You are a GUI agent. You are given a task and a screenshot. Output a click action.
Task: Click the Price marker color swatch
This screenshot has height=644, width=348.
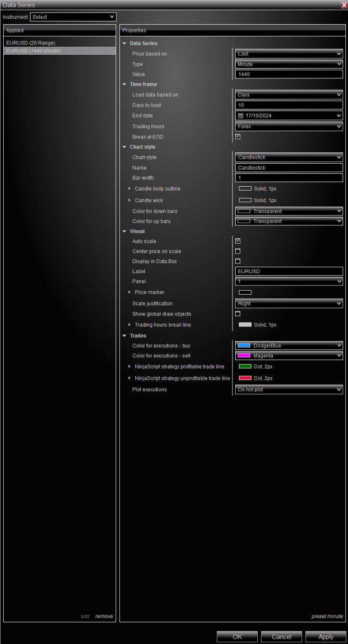245,292
